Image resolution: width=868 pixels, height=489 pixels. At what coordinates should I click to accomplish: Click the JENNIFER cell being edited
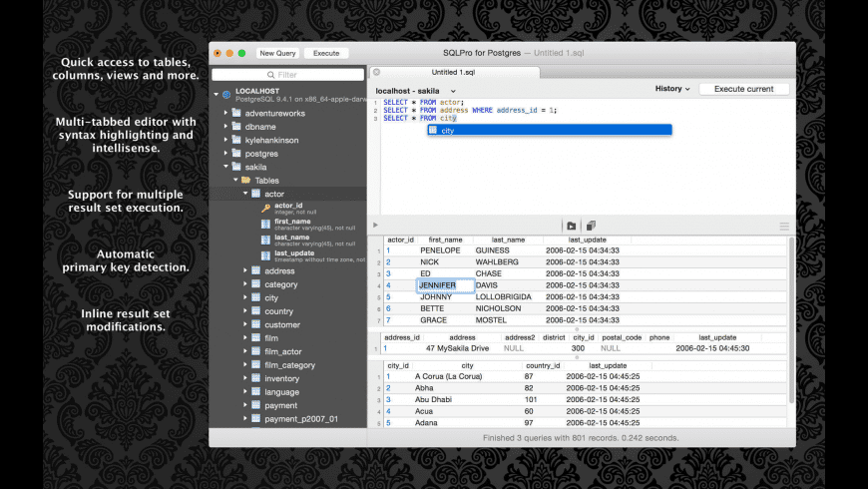coord(445,285)
